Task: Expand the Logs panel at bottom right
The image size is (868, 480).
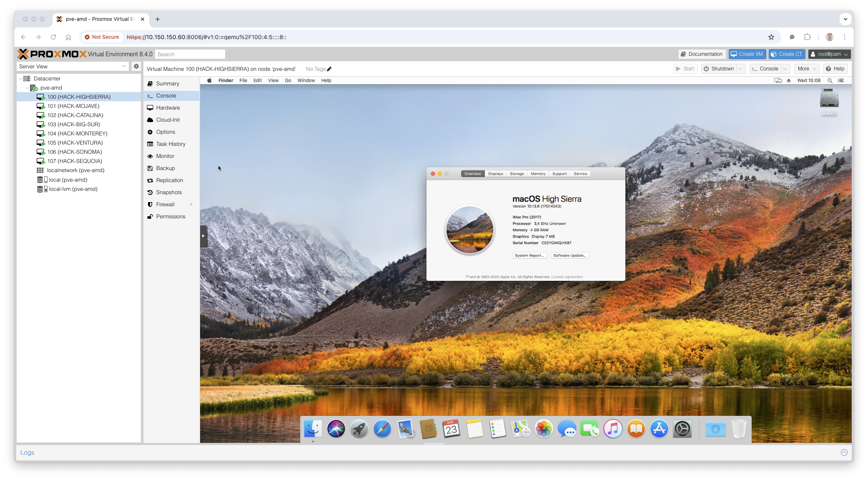Action: [844, 452]
